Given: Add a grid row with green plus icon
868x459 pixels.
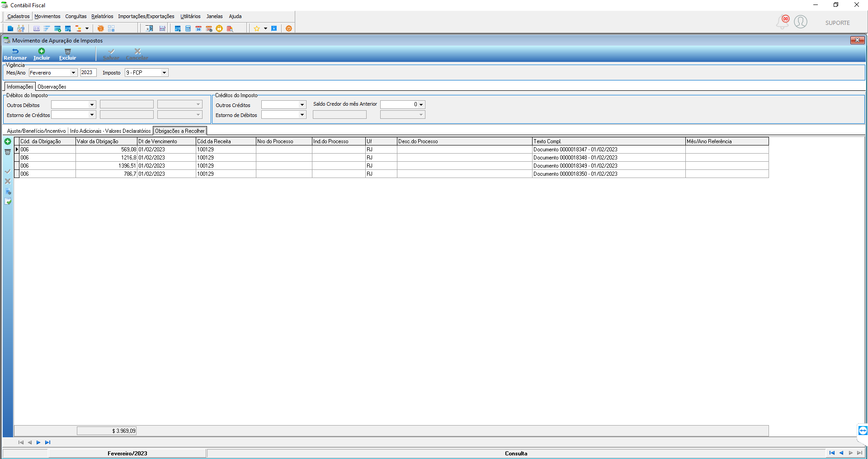Looking at the screenshot, I should point(8,141).
